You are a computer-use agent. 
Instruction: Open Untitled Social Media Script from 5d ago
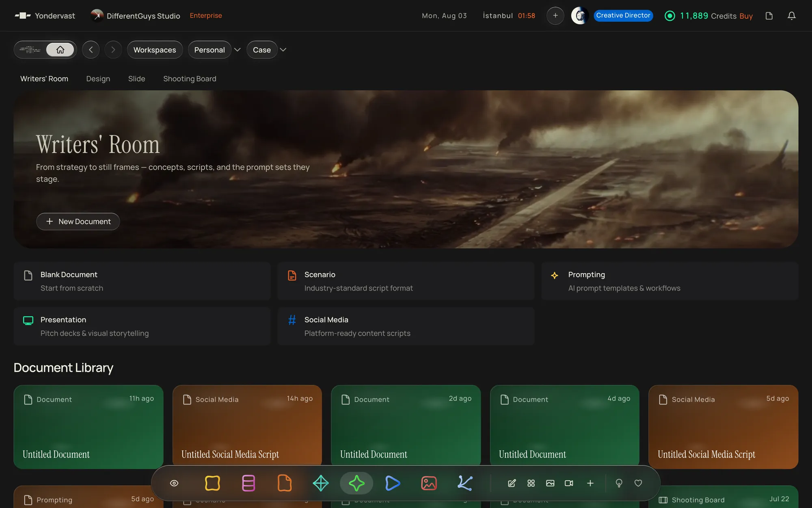pyautogui.click(x=723, y=427)
